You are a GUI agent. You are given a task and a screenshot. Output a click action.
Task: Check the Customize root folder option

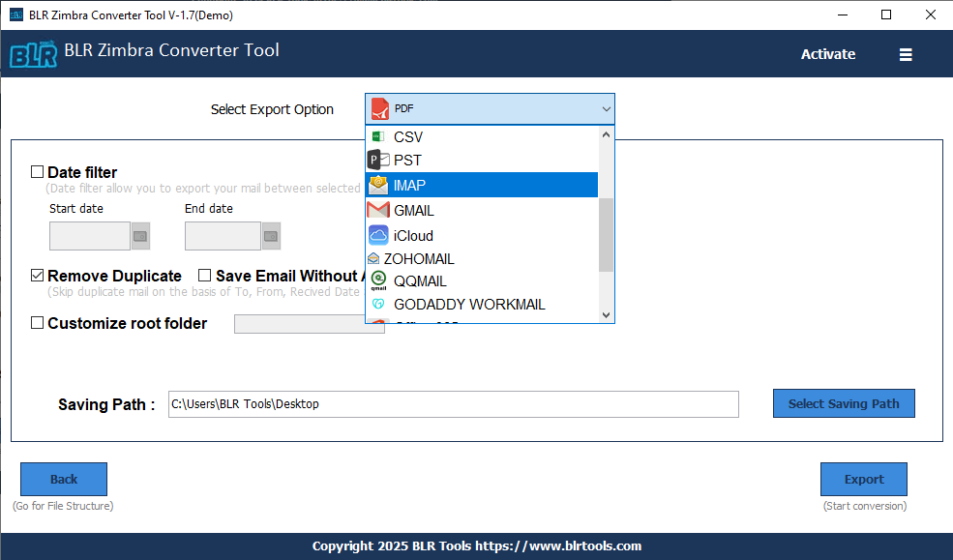point(37,323)
